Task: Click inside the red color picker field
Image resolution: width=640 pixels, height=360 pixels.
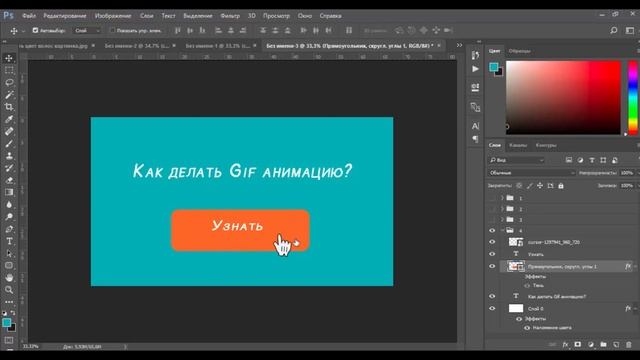Action: coord(563,98)
